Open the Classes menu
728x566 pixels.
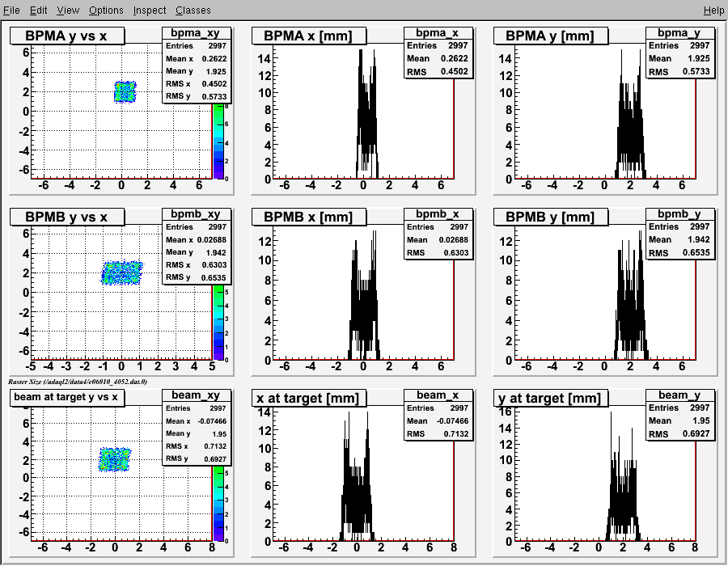193,11
